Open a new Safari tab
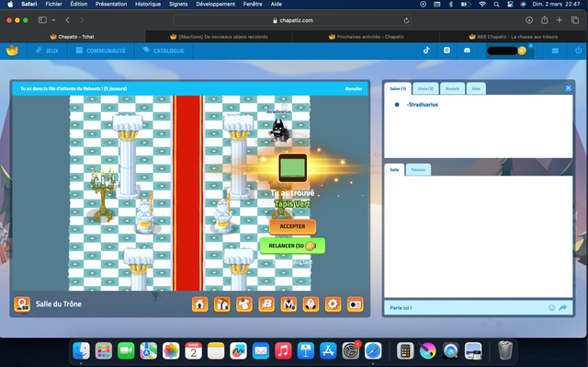Image resolution: width=588 pixels, height=367 pixels. pyautogui.click(x=560, y=20)
